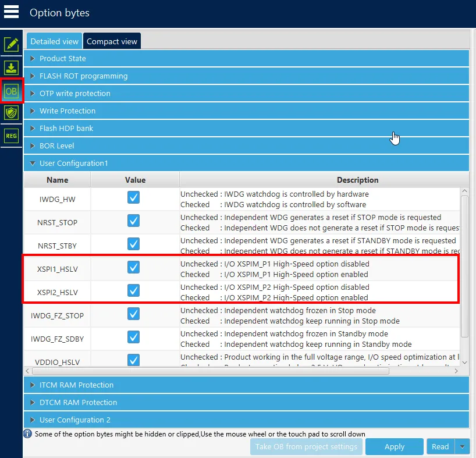
Task: Click the Name column header
Action: point(58,180)
